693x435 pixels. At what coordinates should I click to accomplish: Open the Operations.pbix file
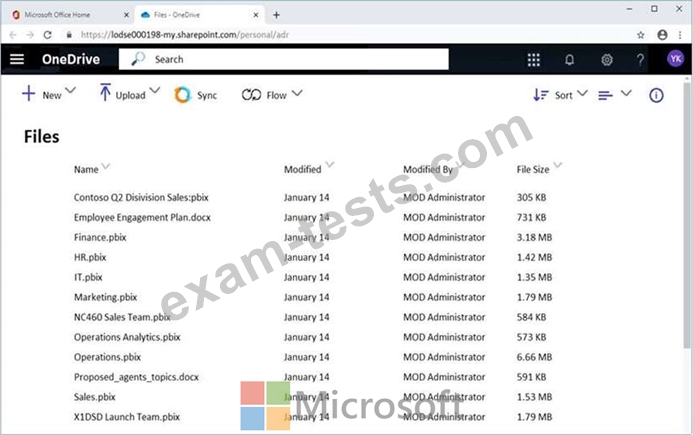107,357
